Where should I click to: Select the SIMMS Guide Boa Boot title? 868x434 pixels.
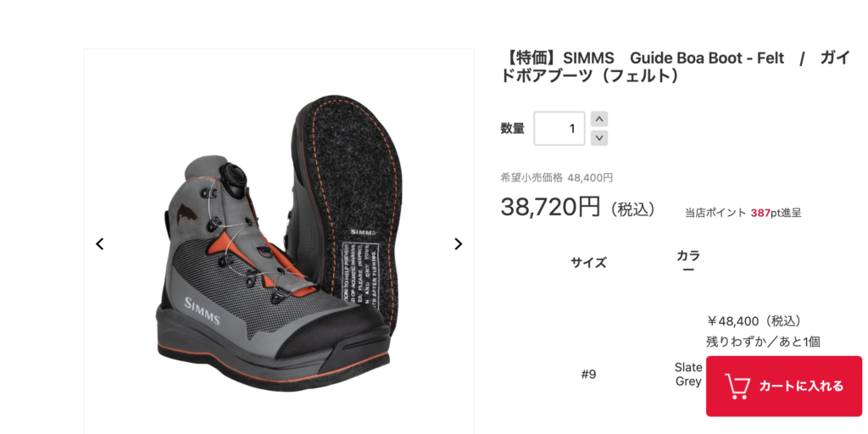(x=675, y=66)
